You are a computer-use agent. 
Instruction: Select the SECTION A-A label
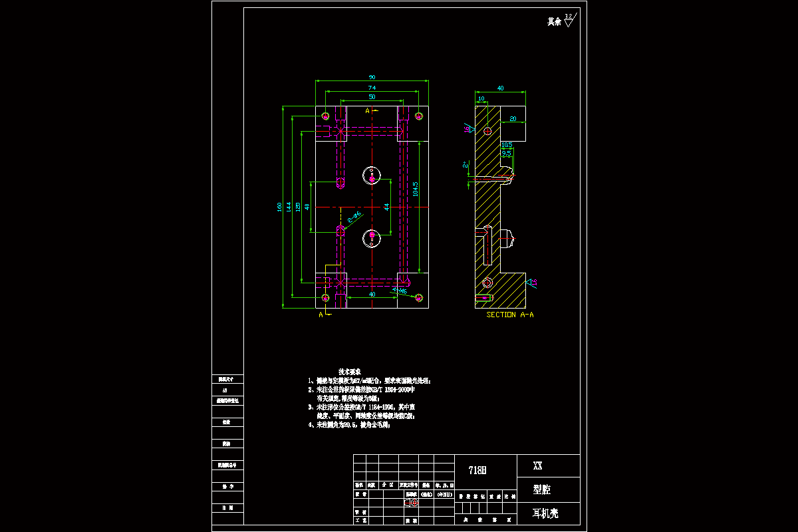coord(509,315)
